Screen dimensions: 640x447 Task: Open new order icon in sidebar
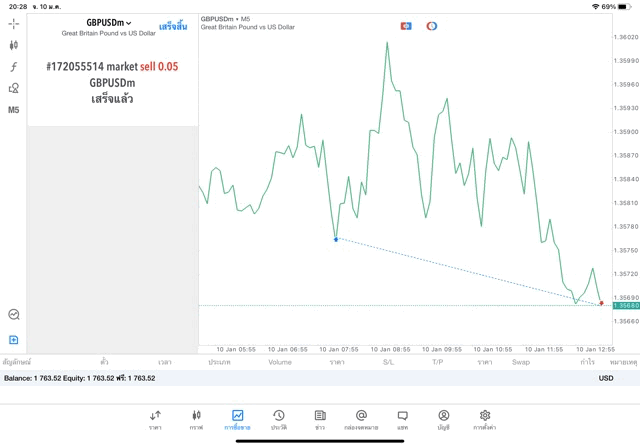click(13, 340)
